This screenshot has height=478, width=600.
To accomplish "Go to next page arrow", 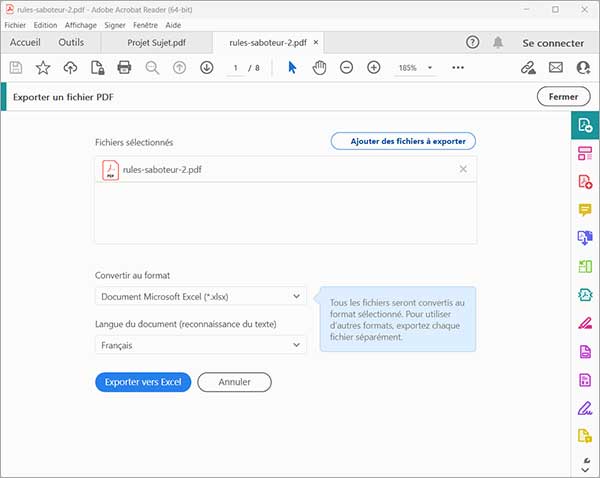I will [x=207, y=68].
